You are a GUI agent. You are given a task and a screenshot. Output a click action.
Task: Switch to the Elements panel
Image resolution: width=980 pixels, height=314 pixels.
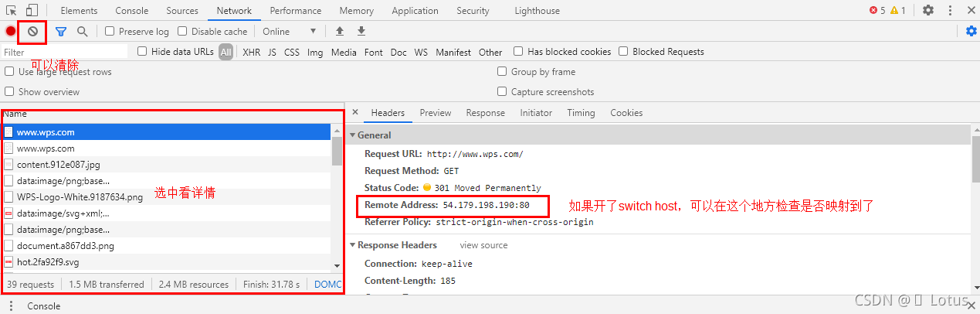click(79, 11)
